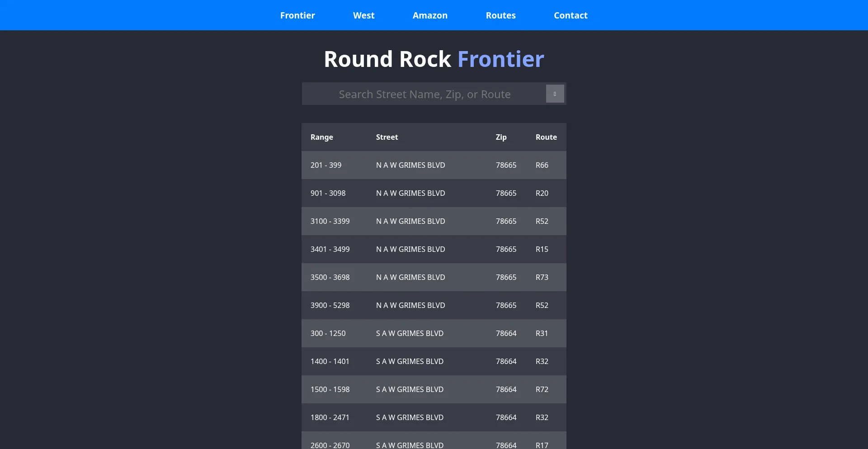The height and width of the screenshot is (449, 868).
Task: Focus the Search Street Name input field
Action: (x=425, y=94)
